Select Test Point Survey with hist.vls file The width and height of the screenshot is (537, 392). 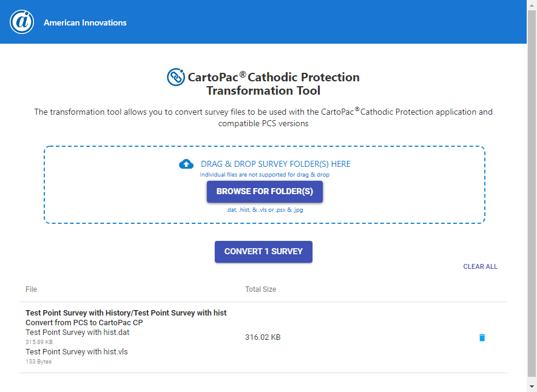76,352
